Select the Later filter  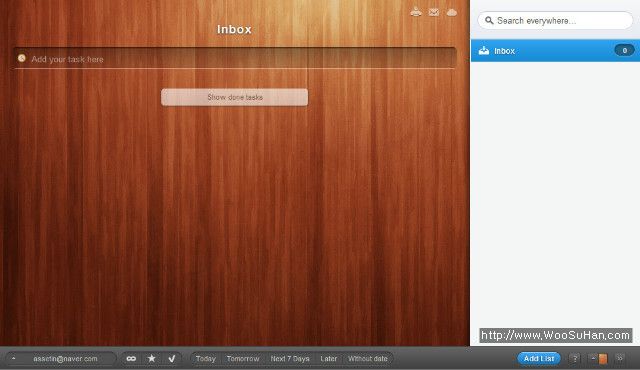coord(329,359)
